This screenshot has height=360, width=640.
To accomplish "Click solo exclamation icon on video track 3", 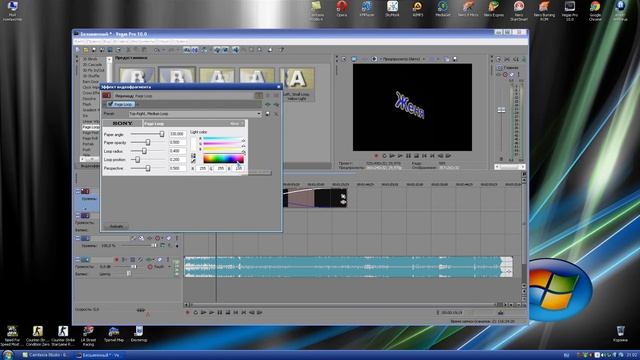I will click(177, 238).
